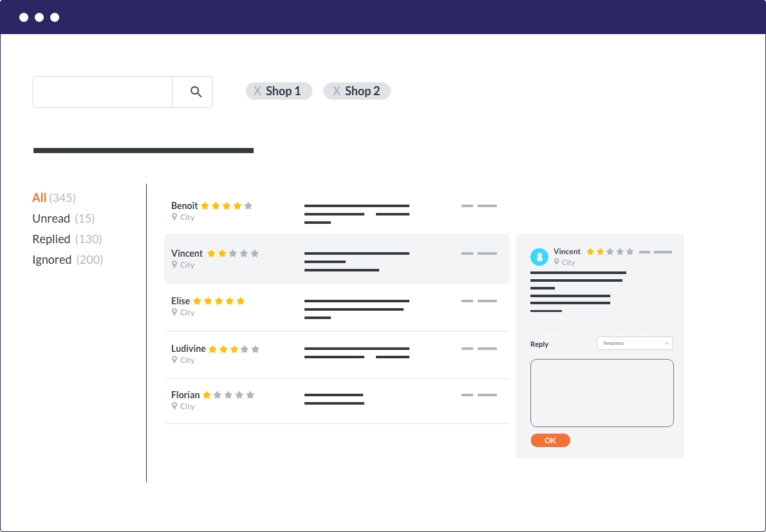Click location pin in Vincent's detail panel
Image resolution: width=766 pixels, height=532 pixels.
click(557, 262)
